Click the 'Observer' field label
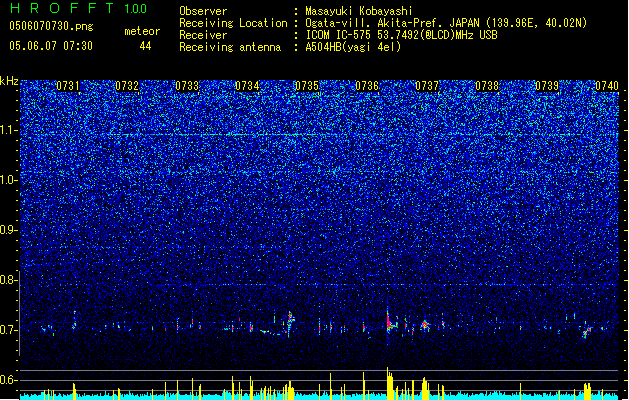Image resolution: width=629 pixels, height=400 pixels. pyautogui.click(x=203, y=11)
